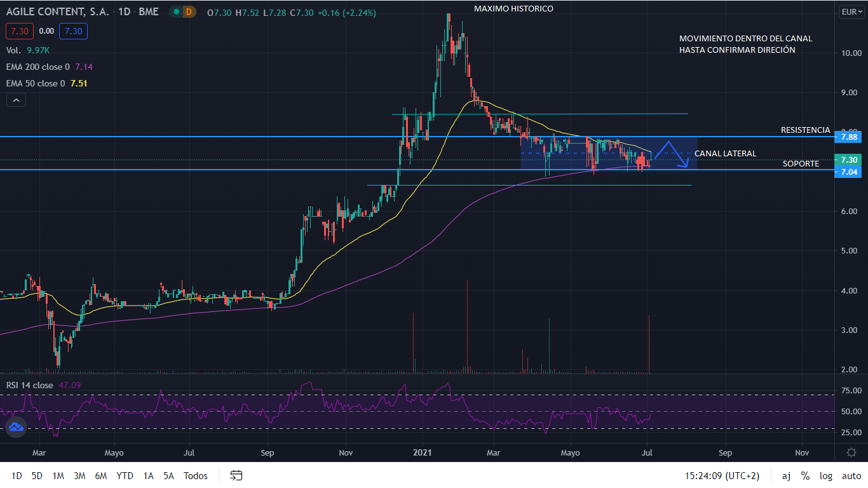Click the TradingView cloud logo icon

coord(16,428)
